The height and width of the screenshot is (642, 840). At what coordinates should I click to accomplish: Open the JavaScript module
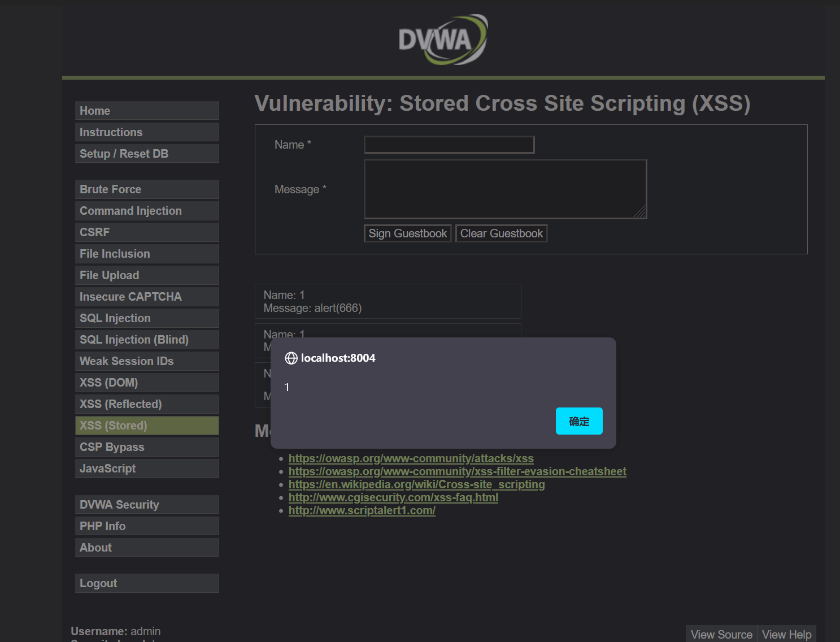tap(147, 469)
